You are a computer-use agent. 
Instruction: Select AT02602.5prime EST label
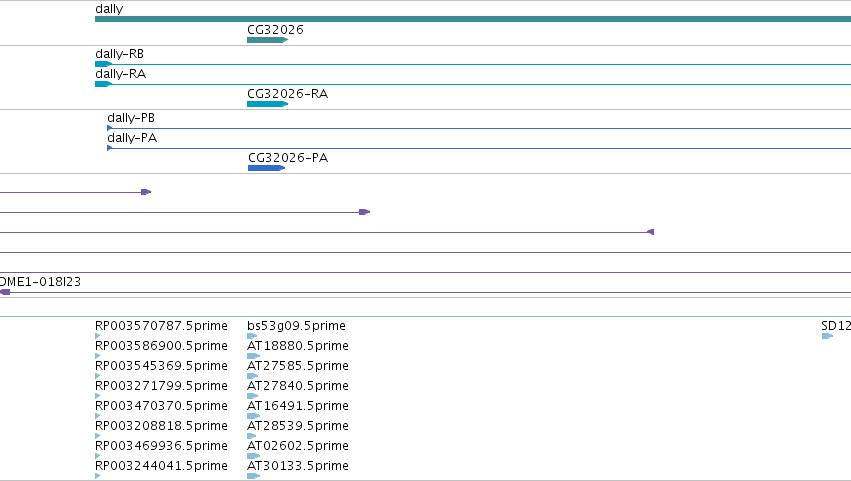[298, 446]
